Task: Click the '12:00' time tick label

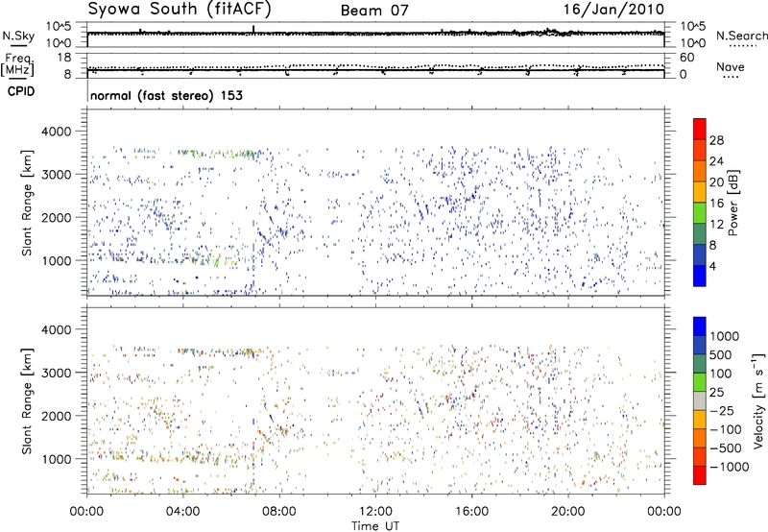Action: point(375,512)
